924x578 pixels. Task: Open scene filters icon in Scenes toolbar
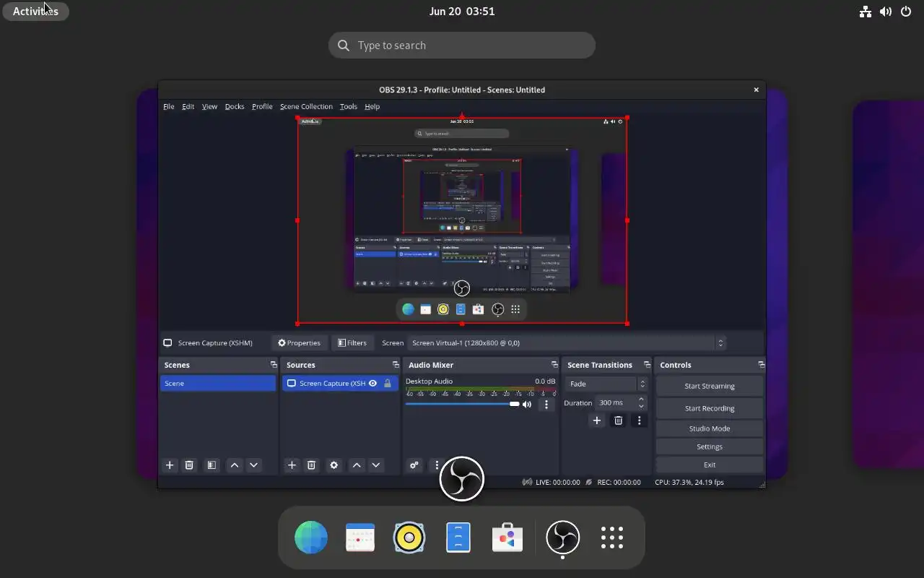click(x=212, y=465)
